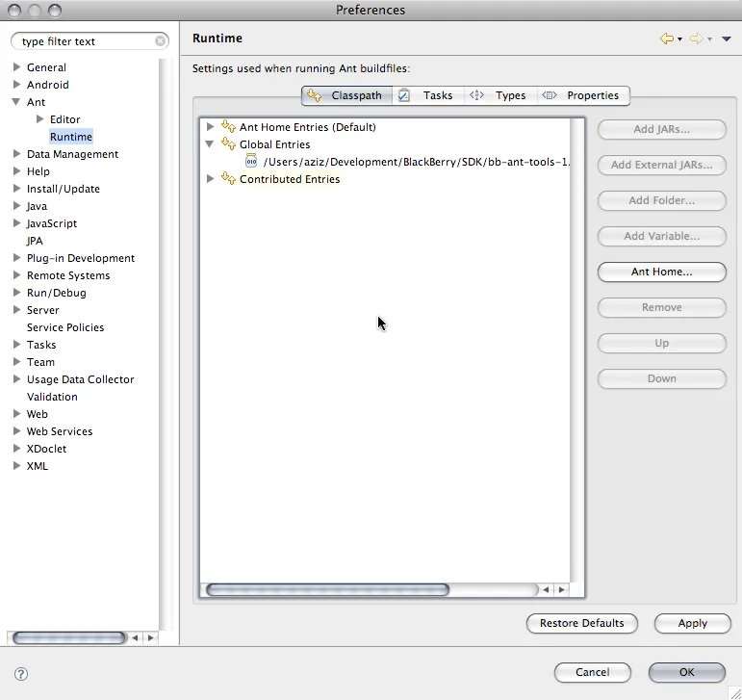Click the classpath list scroll right arrow
Screen dimensions: 742x700
pyautogui.click(x=562, y=589)
